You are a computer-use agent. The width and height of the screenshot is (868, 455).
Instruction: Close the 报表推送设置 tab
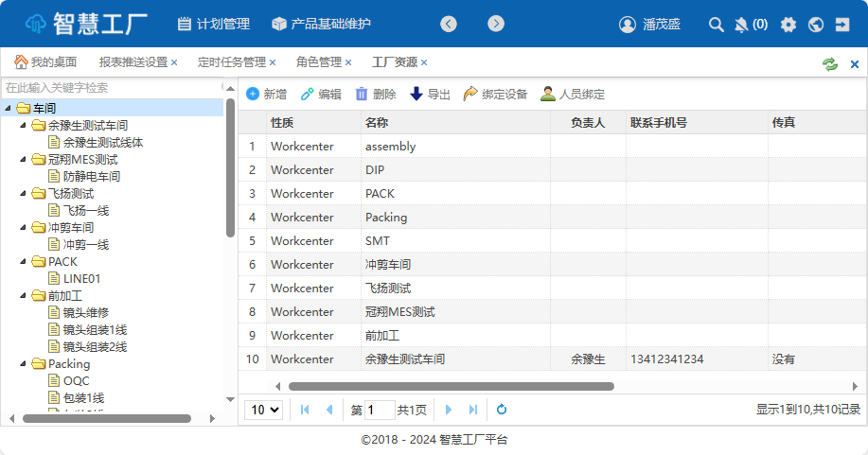pyautogui.click(x=175, y=62)
